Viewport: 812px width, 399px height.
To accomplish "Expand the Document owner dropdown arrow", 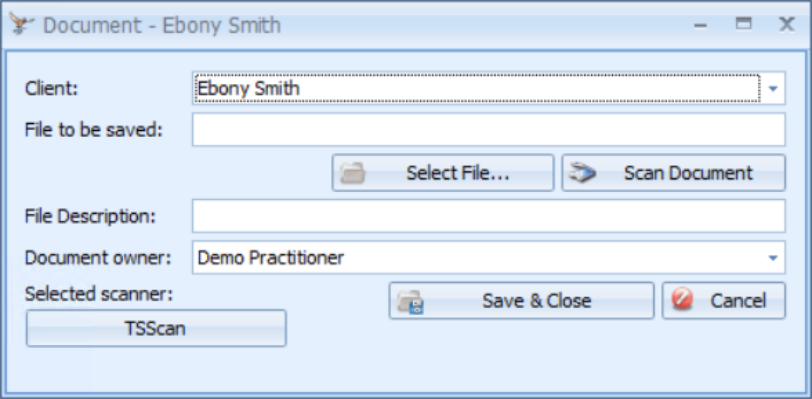I will pyautogui.click(x=773, y=258).
